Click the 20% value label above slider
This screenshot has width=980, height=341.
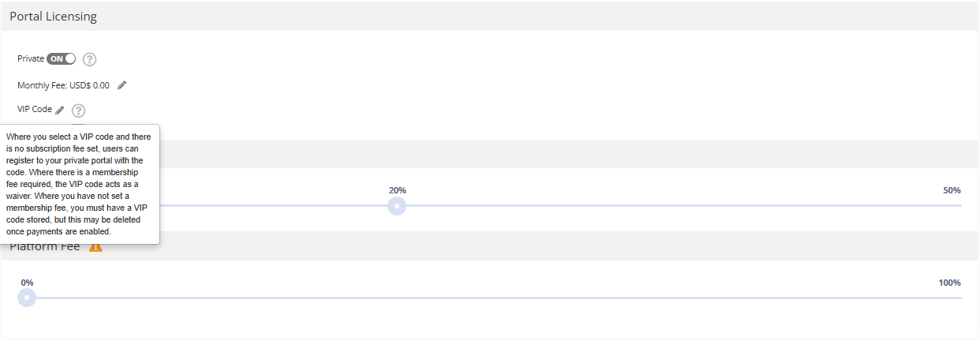[x=397, y=190]
